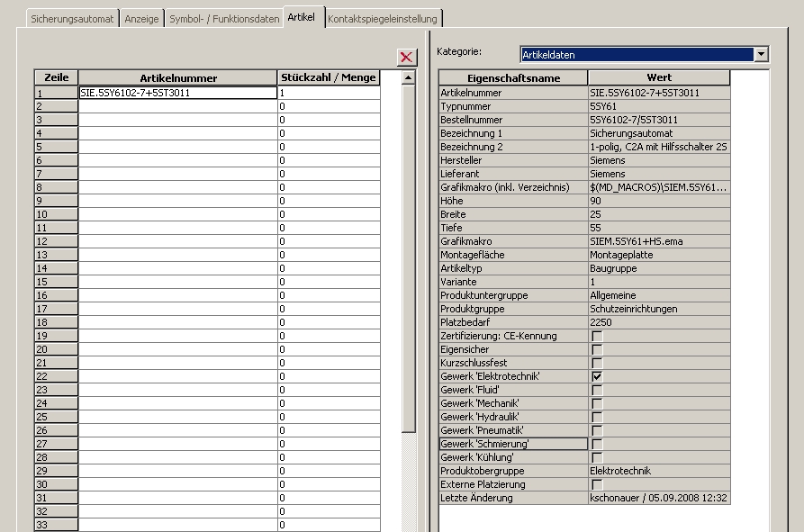Image resolution: width=804 pixels, height=532 pixels.
Task: Click Bestellnummer value 5SY6102-7/5ST3011
Action: [x=659, y=120]
